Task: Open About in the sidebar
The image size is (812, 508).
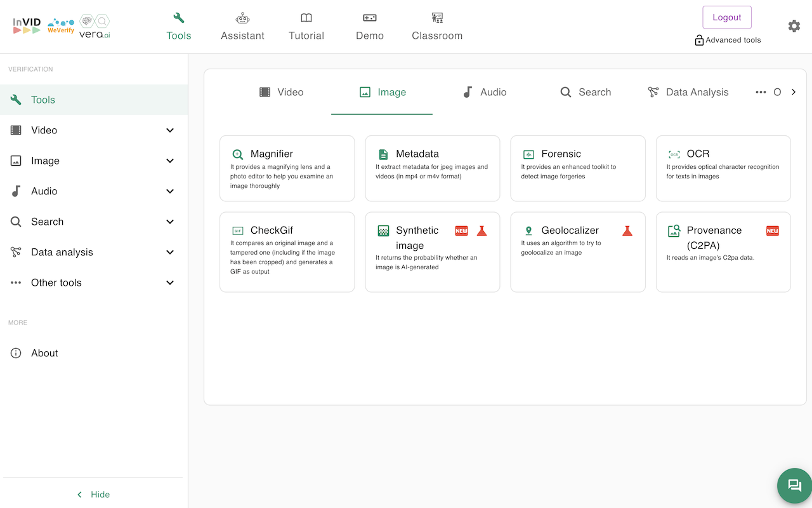Action: [94, 353]
